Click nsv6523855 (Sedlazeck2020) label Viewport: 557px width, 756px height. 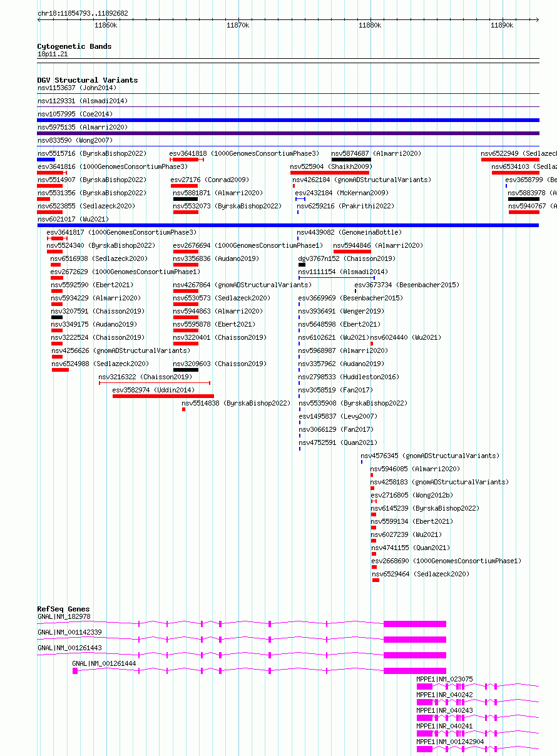click(86, 206)
